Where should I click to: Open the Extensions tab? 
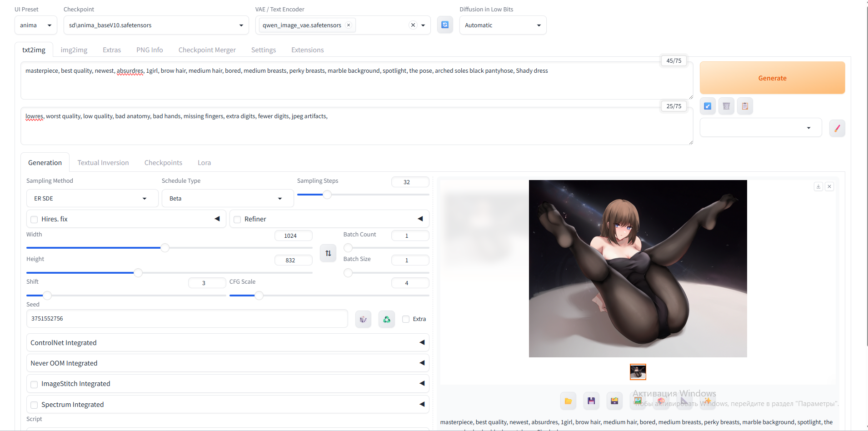point(308,50)
